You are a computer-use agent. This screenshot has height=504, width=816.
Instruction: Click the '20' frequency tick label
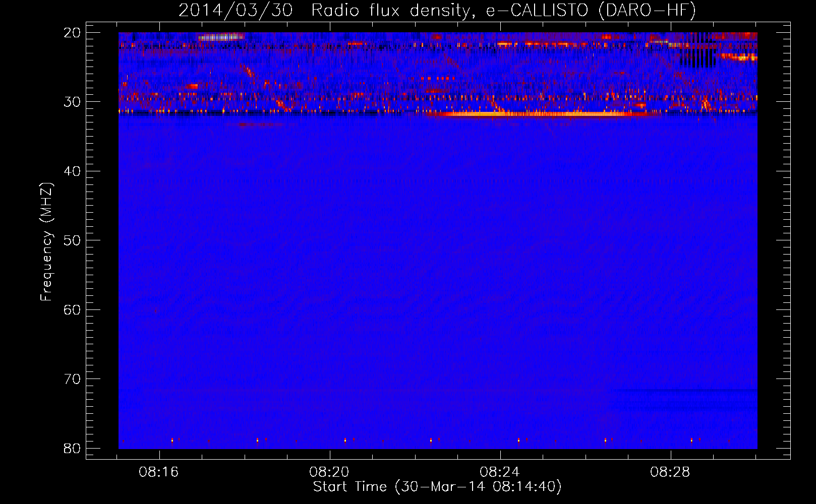click(73, 33)
